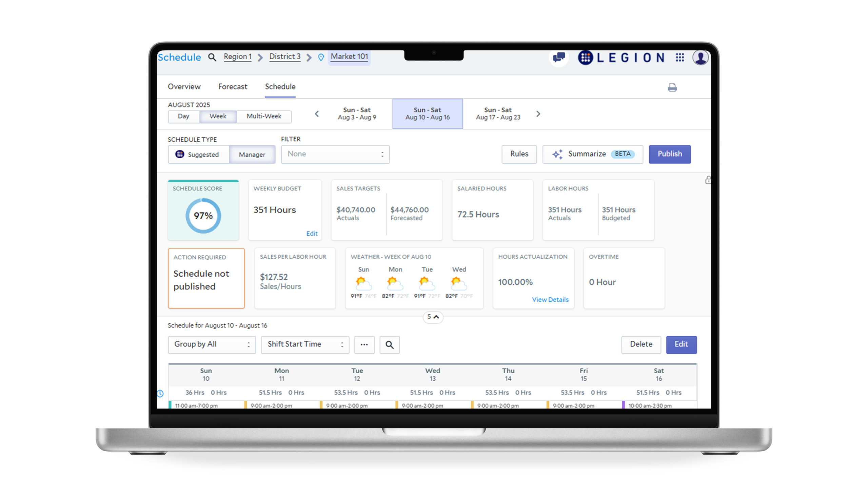The image size is (868, 499).
Task: Click the Legion logo icon
Action: (586, 58)
